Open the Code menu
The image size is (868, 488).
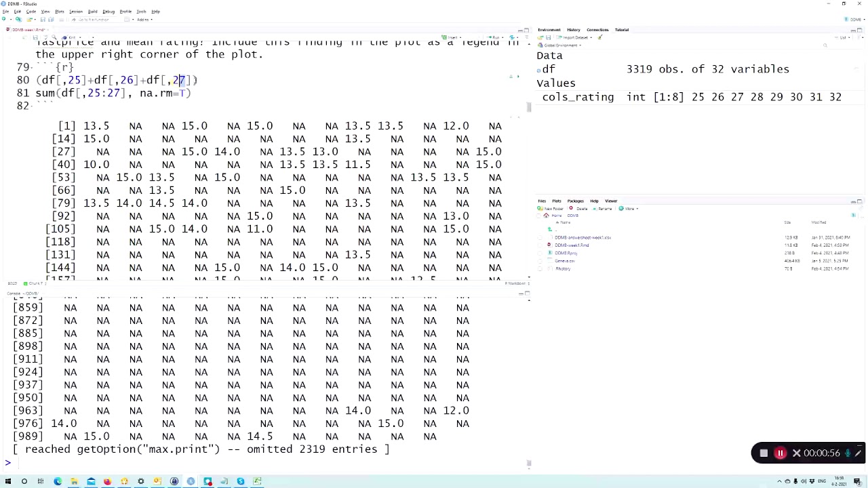(31, 12)
